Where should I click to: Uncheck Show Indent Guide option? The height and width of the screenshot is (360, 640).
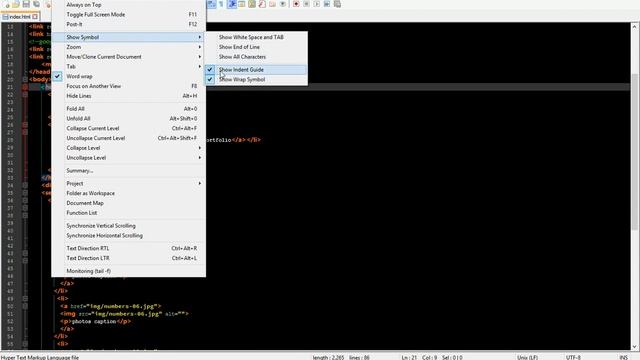[x=256, y=70]
